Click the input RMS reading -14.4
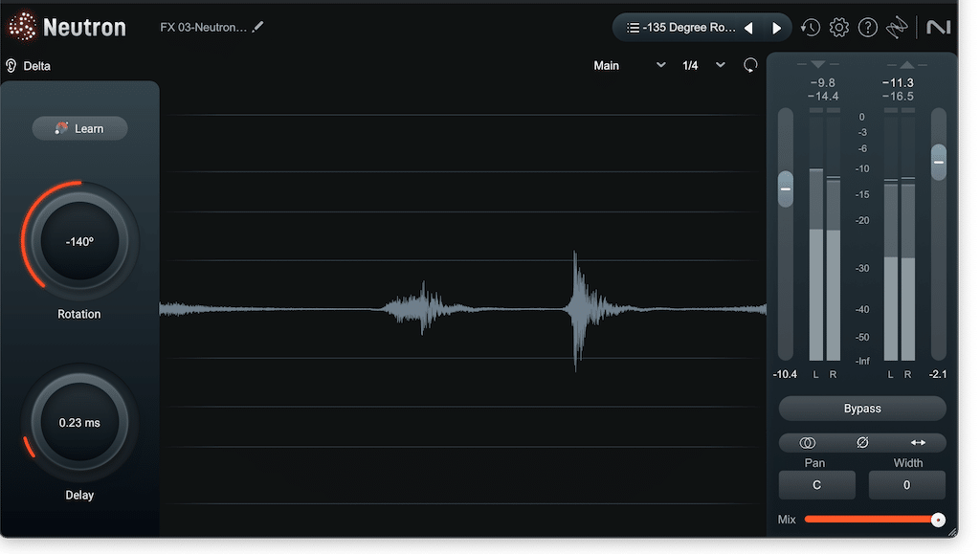 click(822, 97)
